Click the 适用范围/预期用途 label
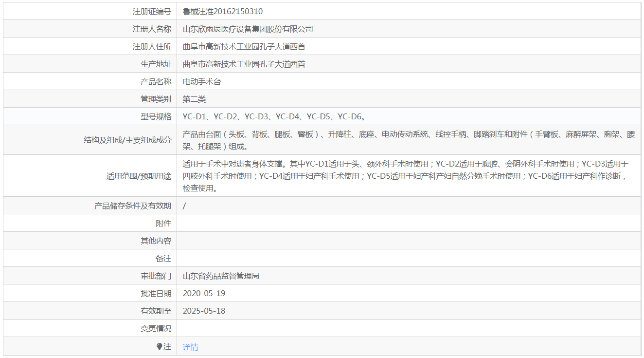The height and width of the screenshot is (358, 644). pyautogui.click(x=139, y=176)
